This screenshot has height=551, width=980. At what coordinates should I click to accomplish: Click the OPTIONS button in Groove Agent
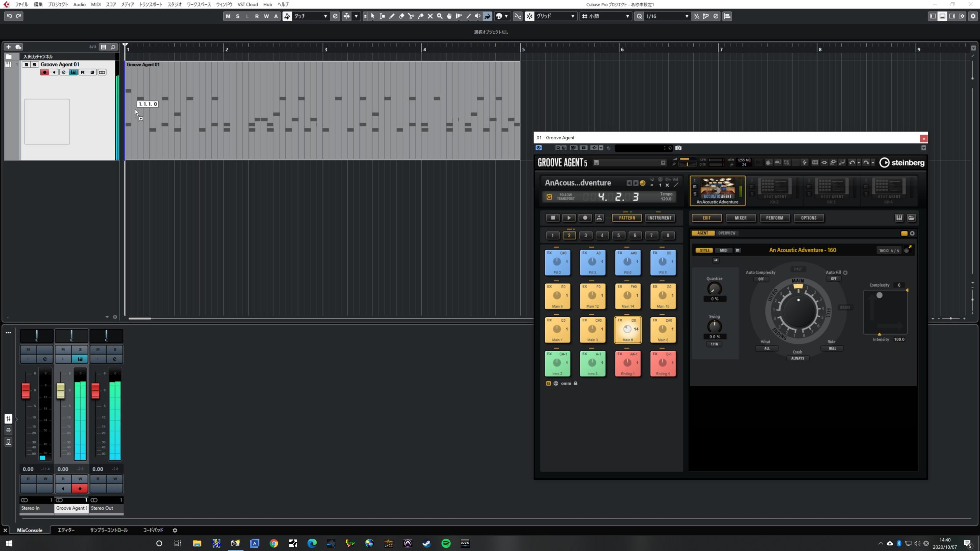click(809, 218)
